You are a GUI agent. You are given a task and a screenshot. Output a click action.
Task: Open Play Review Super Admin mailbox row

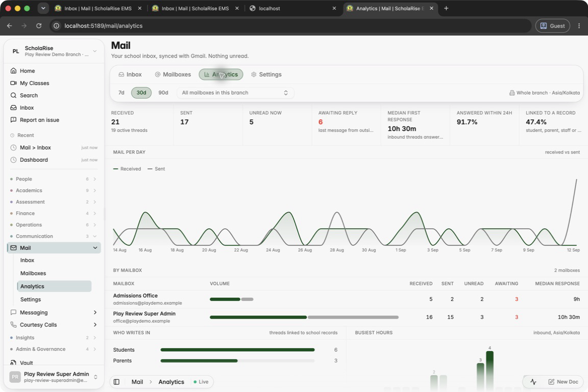[346, 317]
